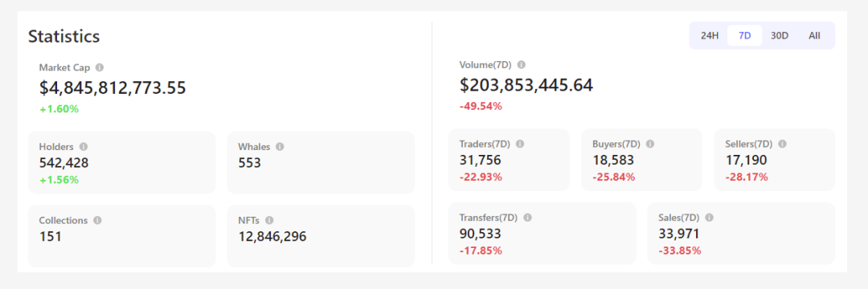Click the Sales(7D) info icon
The height and width of the screenshot is (289, 868).
tap(709, 218)
